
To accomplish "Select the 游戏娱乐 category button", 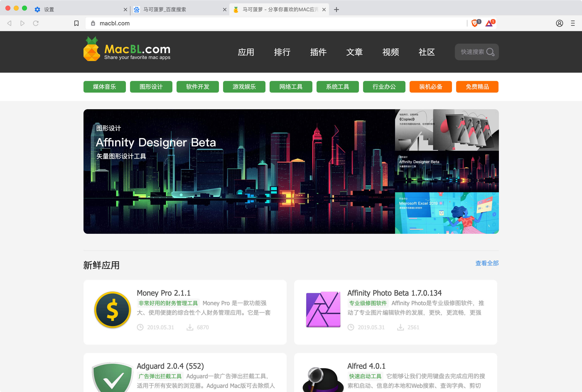I will (244, 87).
